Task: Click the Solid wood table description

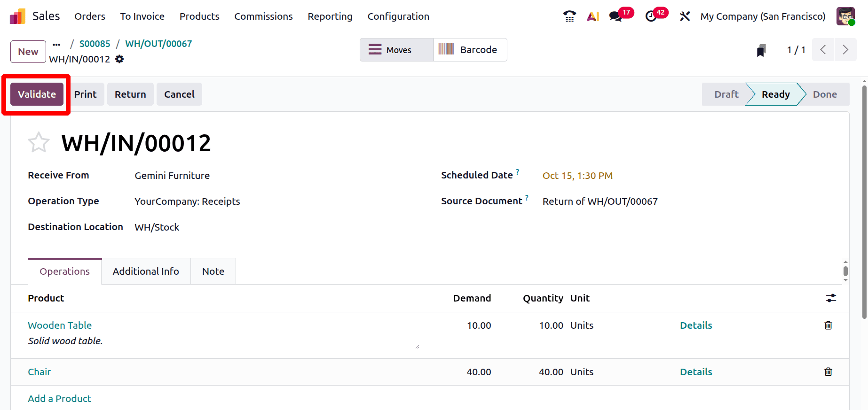Action: click(x=65, y=341)
